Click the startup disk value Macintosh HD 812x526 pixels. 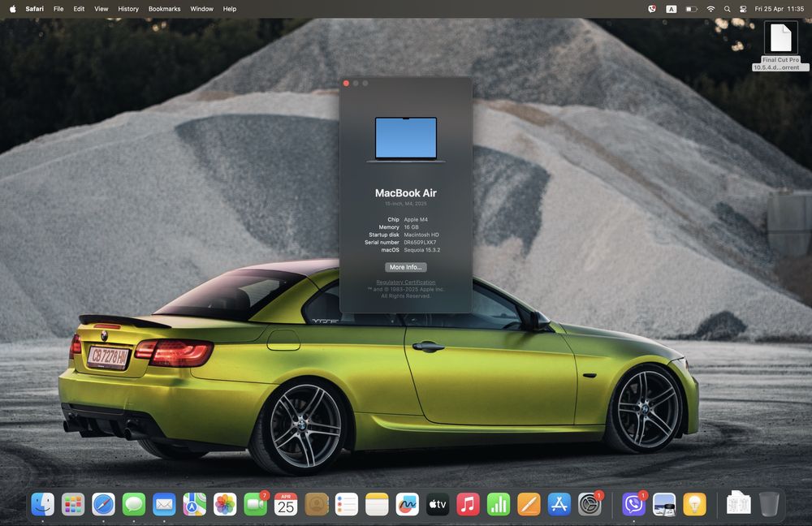(421, 235)
